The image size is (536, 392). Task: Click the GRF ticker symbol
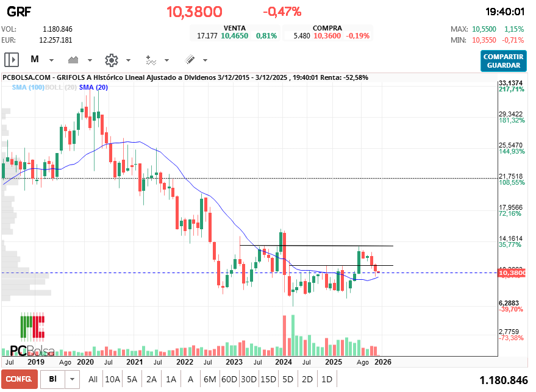19,12
